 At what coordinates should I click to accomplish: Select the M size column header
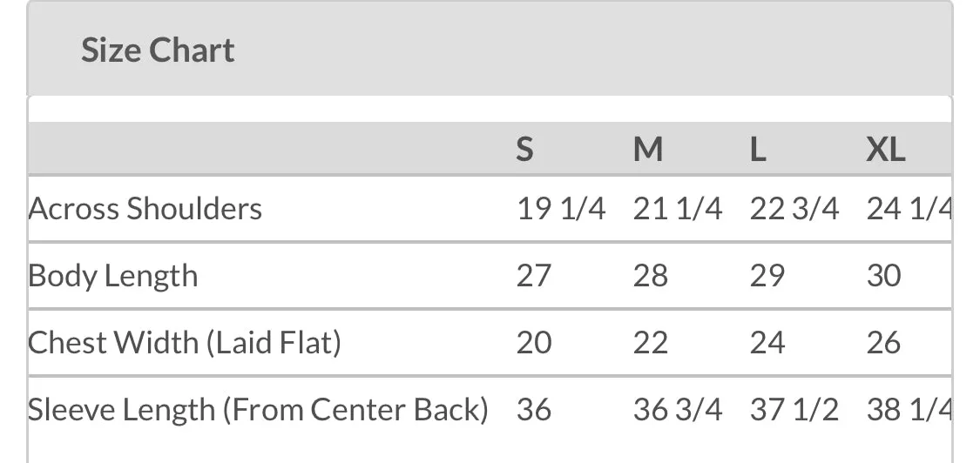[x=647, y=150]
